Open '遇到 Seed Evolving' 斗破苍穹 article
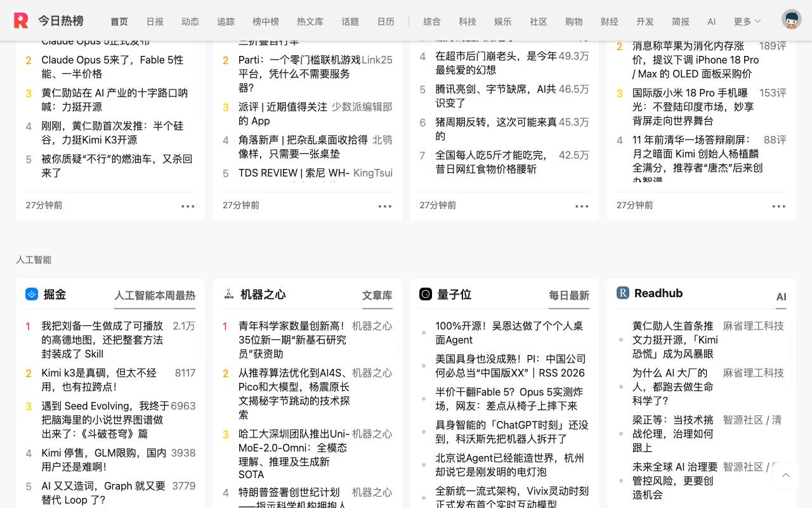 point(105,420)
